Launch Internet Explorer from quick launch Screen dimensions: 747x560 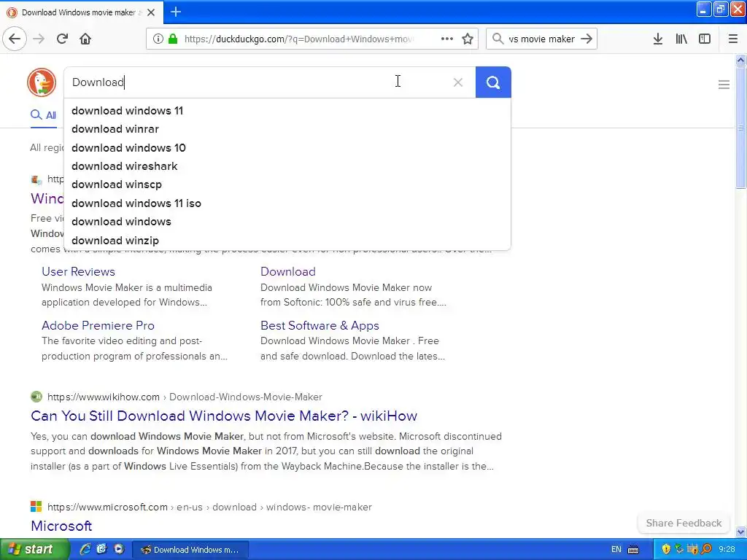pyautogui.click(x=85, y=549)
